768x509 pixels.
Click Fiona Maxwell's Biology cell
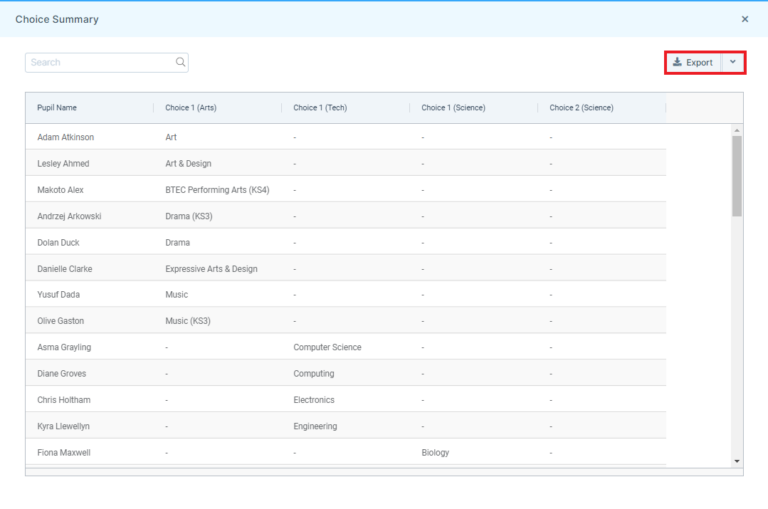435,452
